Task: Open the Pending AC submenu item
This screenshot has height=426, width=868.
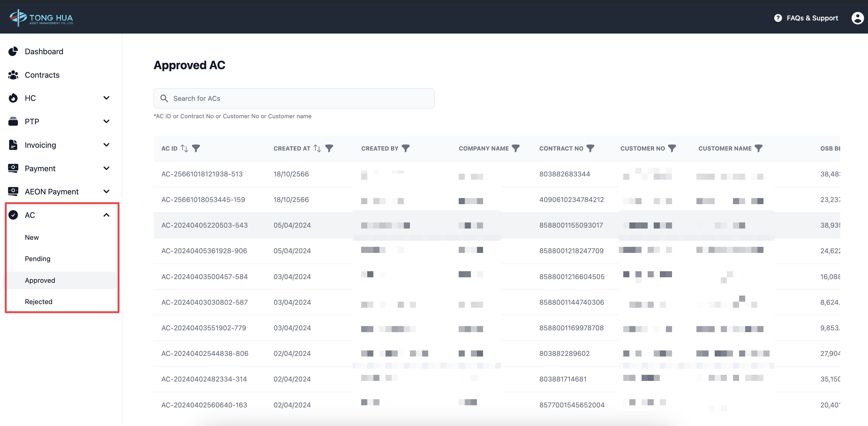Action: [x=37, y=259]
